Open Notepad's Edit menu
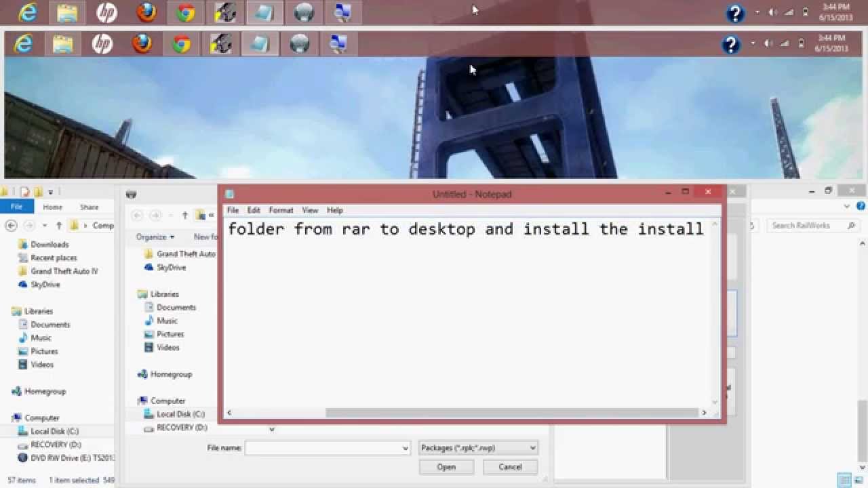This screenshot has height=488, width=868. pyautogui.click(x=254, y=210)
